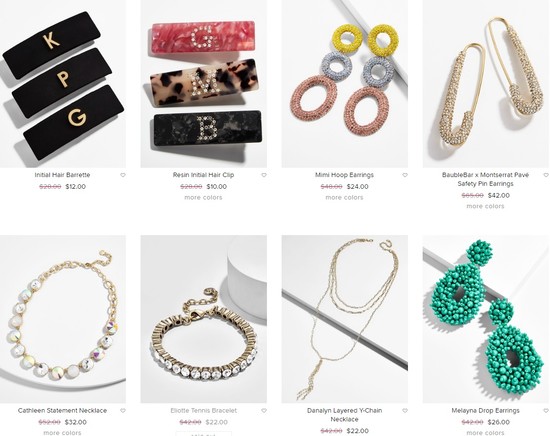
Task: Show more colors for Mimi Hoop Earrings
Action: (344, 197)
